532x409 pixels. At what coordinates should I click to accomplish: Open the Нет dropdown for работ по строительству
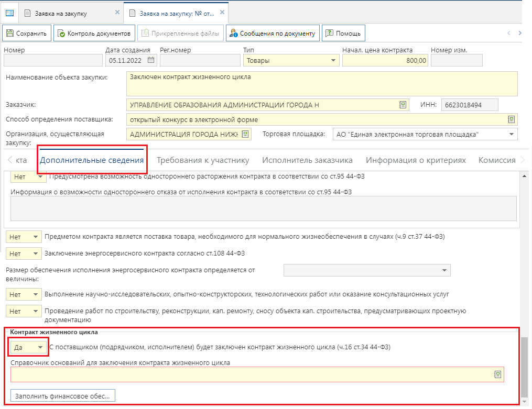click(24, 311)
